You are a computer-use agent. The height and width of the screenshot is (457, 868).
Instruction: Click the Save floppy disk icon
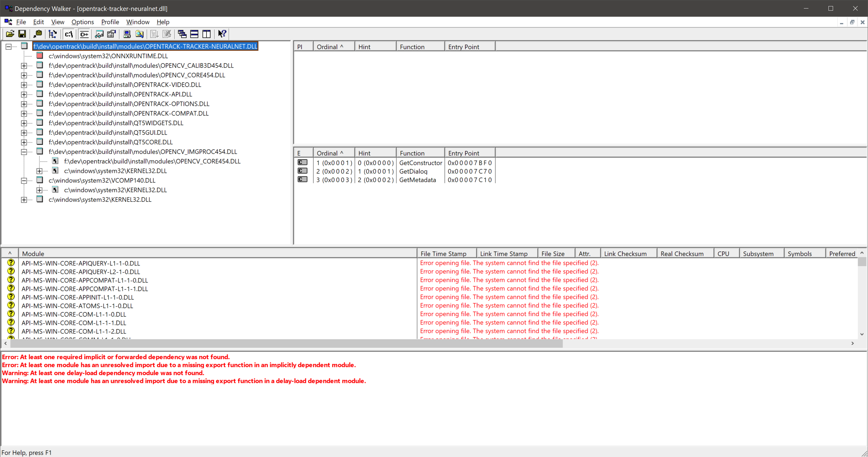pos(22,34)
